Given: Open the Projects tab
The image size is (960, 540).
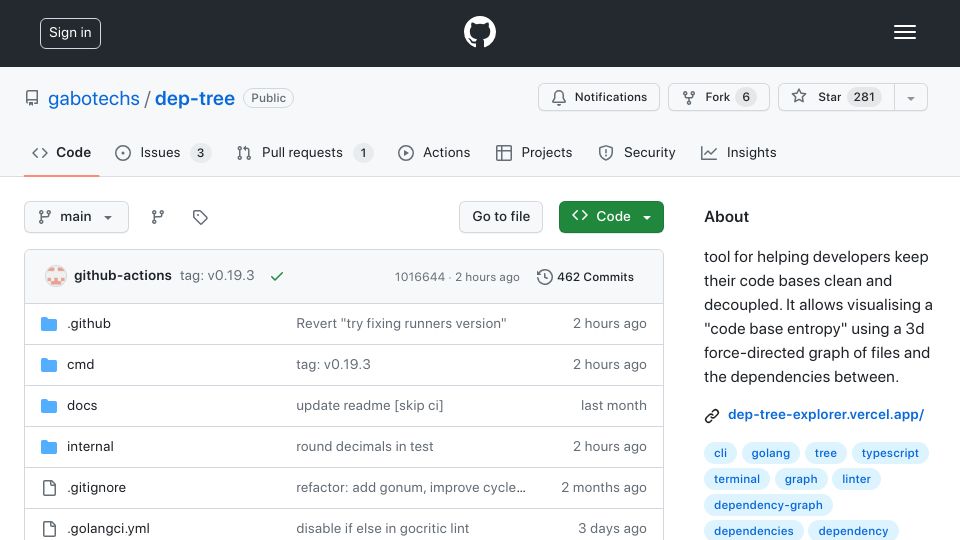Looking at the screenshot, I should [x=534, y=152].
